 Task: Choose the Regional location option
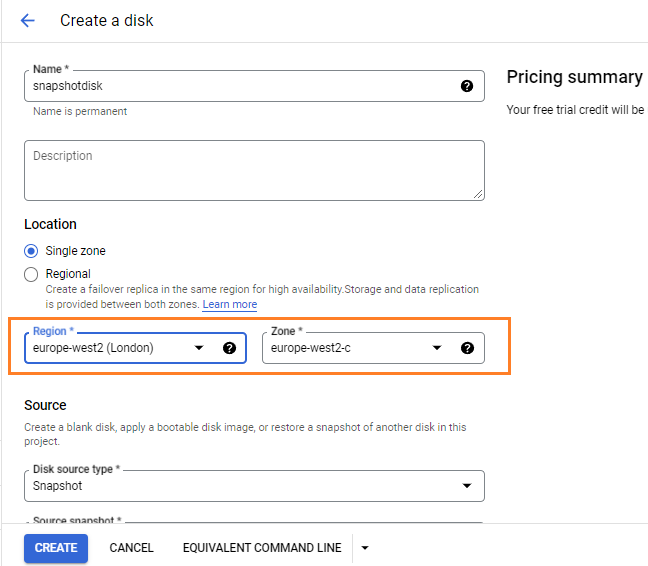click(x=31, y=274)
